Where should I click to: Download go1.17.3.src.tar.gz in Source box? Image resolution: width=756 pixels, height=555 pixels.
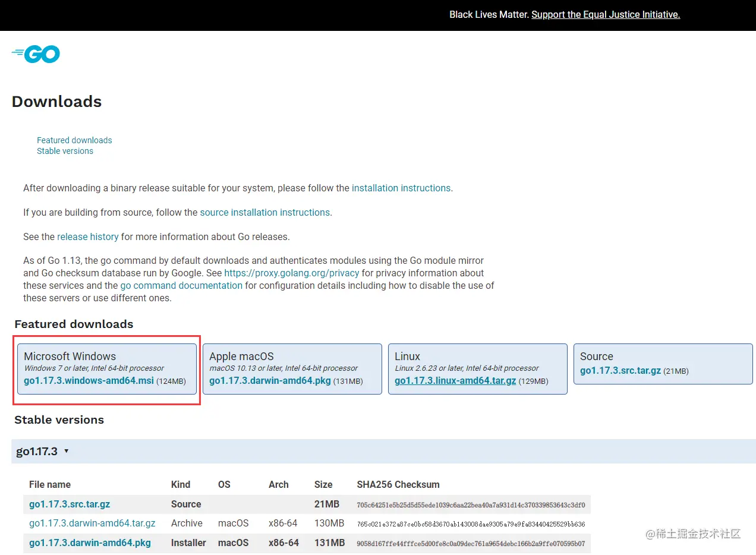(x=620, y=370)
